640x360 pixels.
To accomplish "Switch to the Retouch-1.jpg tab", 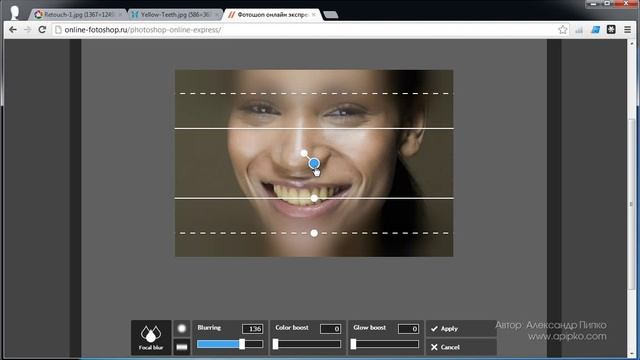I will pyautogui.click(x=78, y=15).
